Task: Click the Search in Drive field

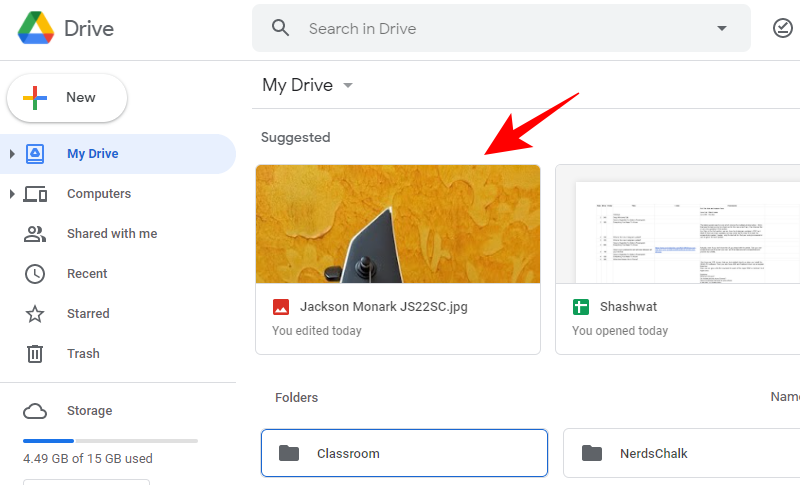Action: [x=500, y=29]
